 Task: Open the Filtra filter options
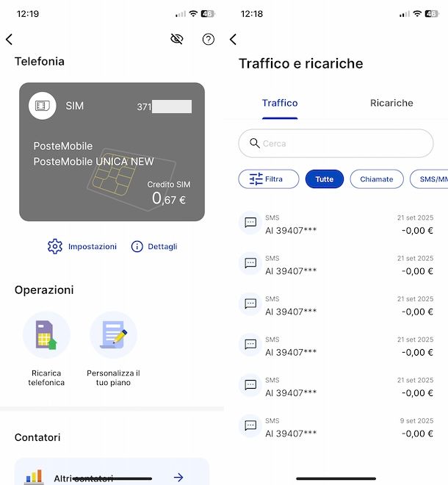(268, 179)
